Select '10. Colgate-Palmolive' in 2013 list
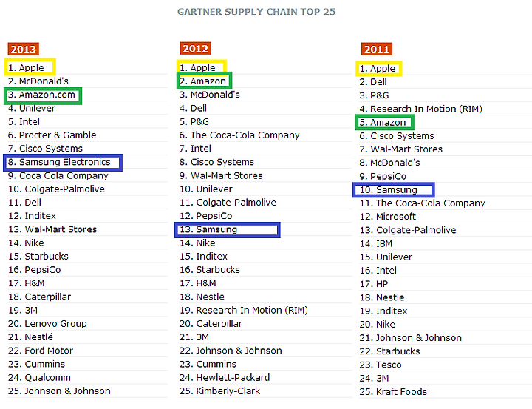Image resolution: width=532 pixels, height=409 pixels. [56, 189]
